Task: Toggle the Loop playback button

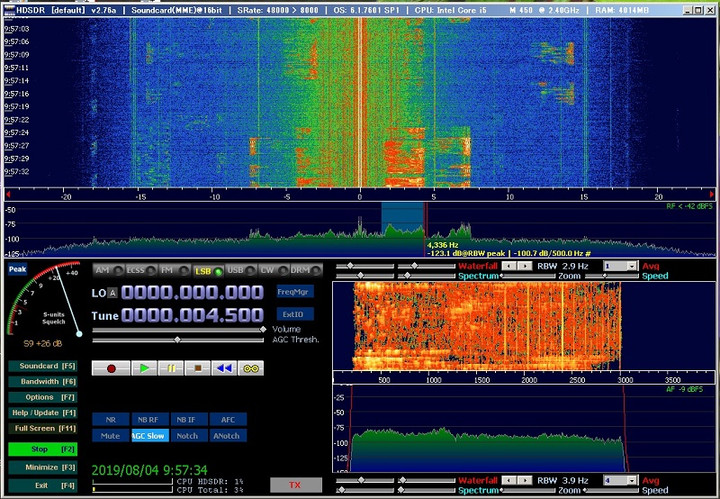Action: tap(251, 368)
